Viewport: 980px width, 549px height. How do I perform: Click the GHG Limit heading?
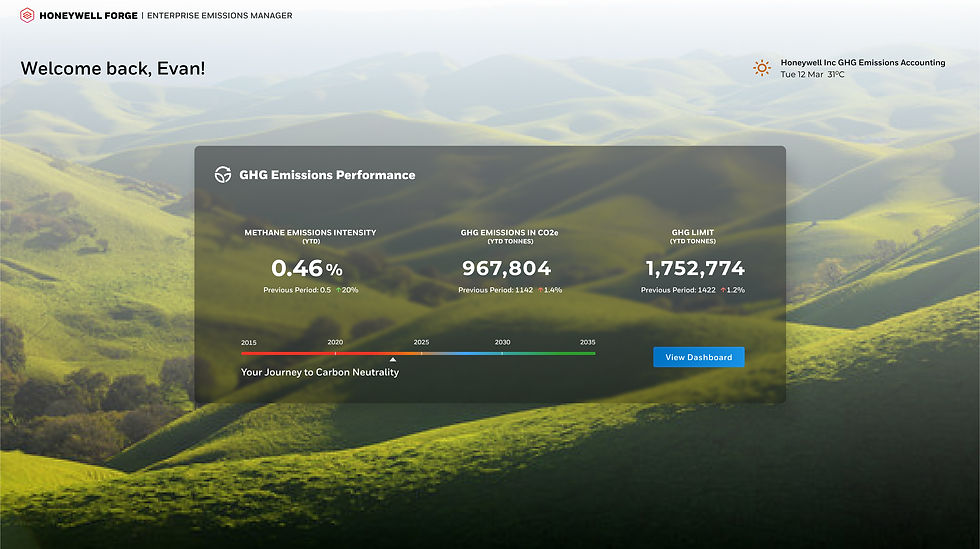point(692,233)
